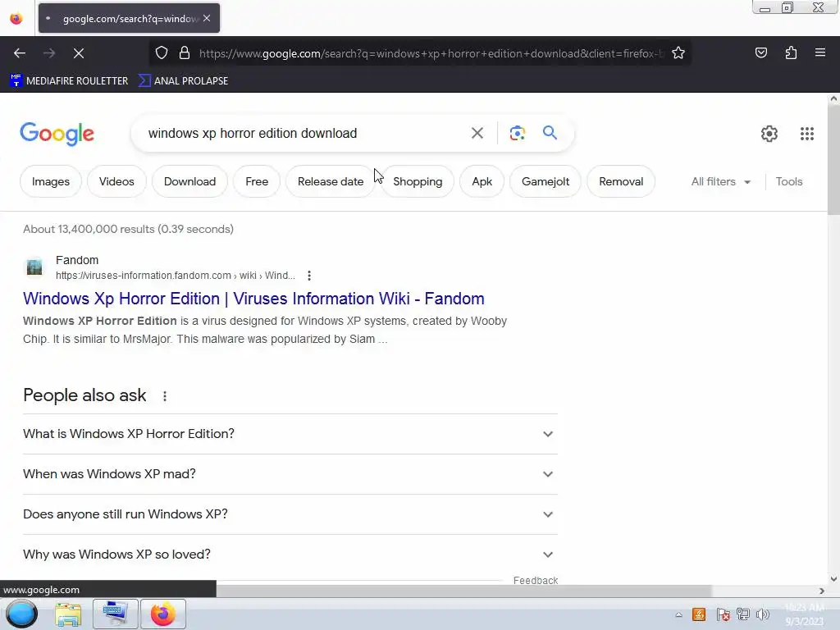Bookmark this page with the star
The width and height of the screenshot is (840, 630).
[x=678, y=53]
